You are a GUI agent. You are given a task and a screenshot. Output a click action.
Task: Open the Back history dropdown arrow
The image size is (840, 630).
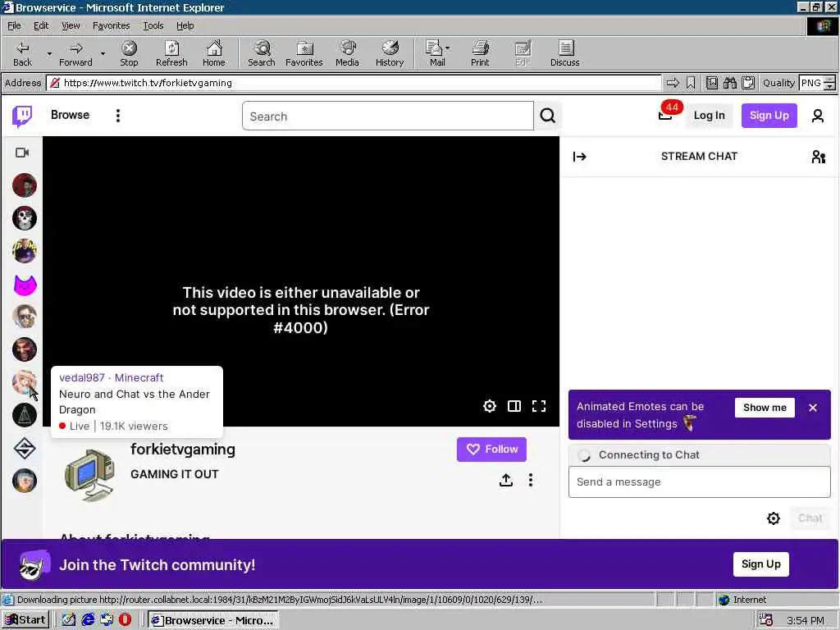48,53
